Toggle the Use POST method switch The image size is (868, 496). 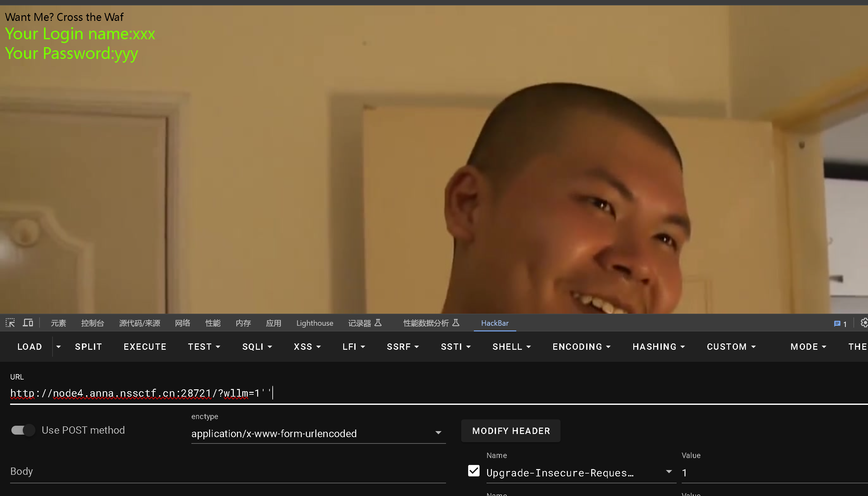click(x=23, y=430)
